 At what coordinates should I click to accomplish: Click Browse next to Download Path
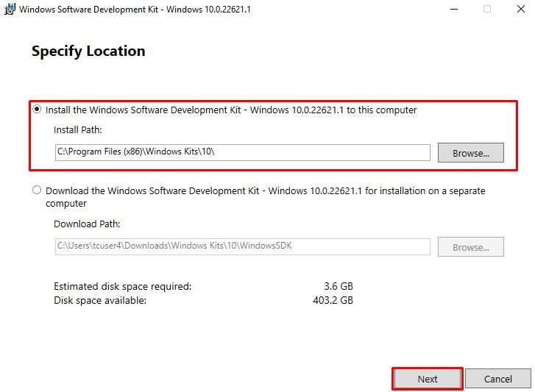(x=471, y=247)
